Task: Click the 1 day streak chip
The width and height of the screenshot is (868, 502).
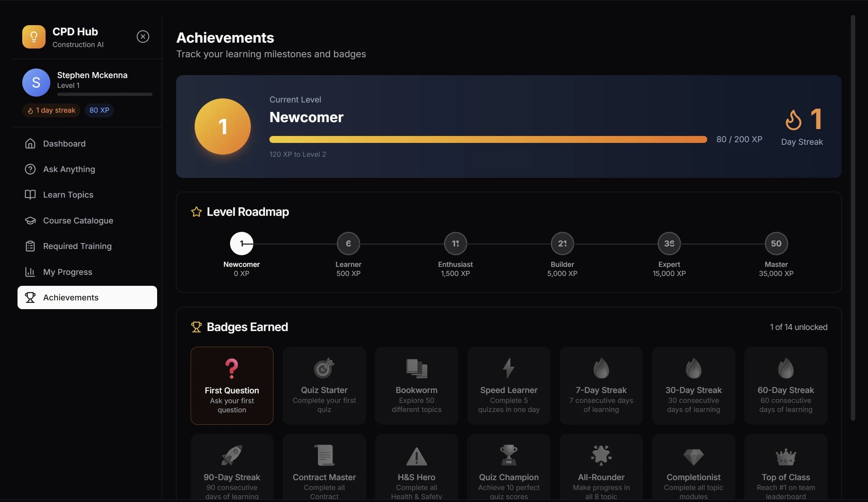Action: pyautogui.click(x=51, y=110)
